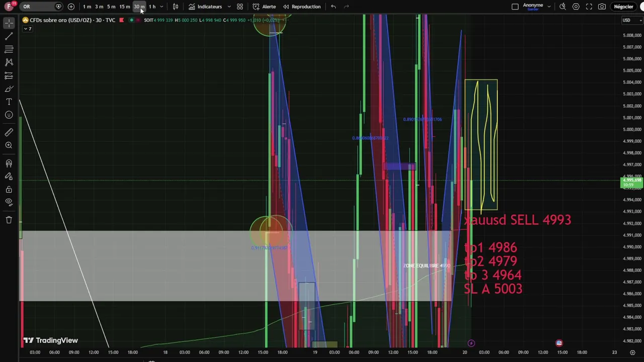The width and height of the screenshot is (644, 362).
Task: Open the emoji and icons tool
Action: (x=9, y=115)
